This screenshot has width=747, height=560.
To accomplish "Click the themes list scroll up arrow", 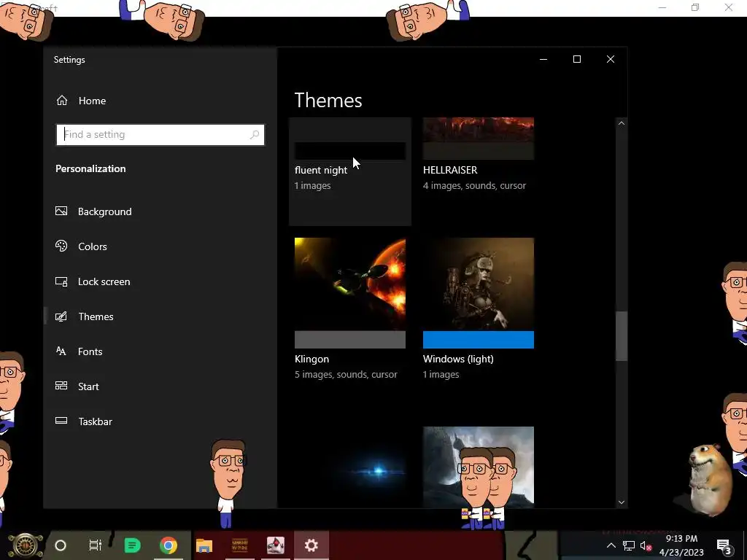I will 622,123.
